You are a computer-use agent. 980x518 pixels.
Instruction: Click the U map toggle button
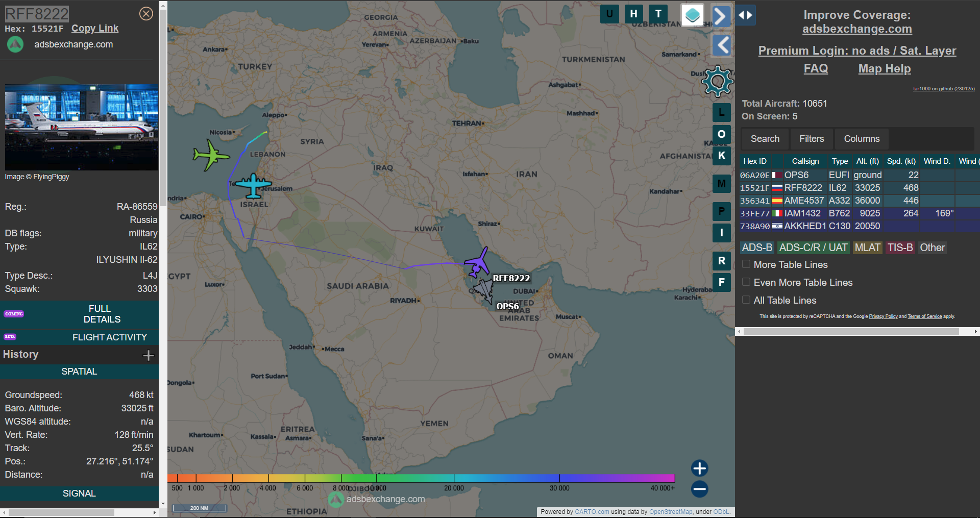coord(609,14)
